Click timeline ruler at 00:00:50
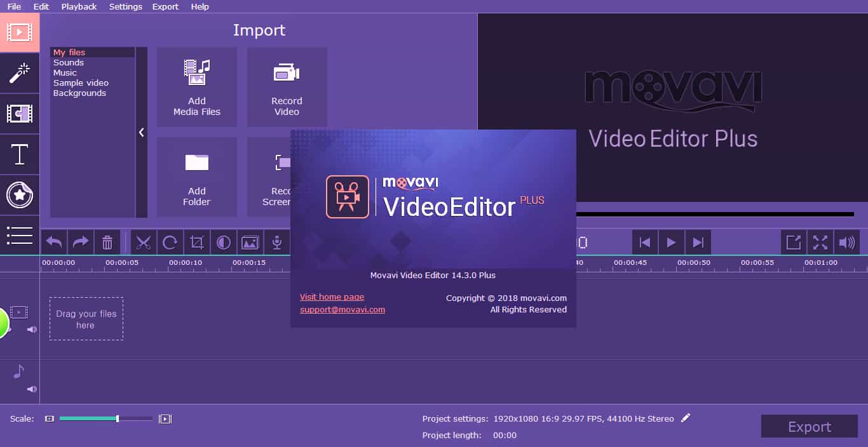Screen dimensions: 868x447 point(694,263)
